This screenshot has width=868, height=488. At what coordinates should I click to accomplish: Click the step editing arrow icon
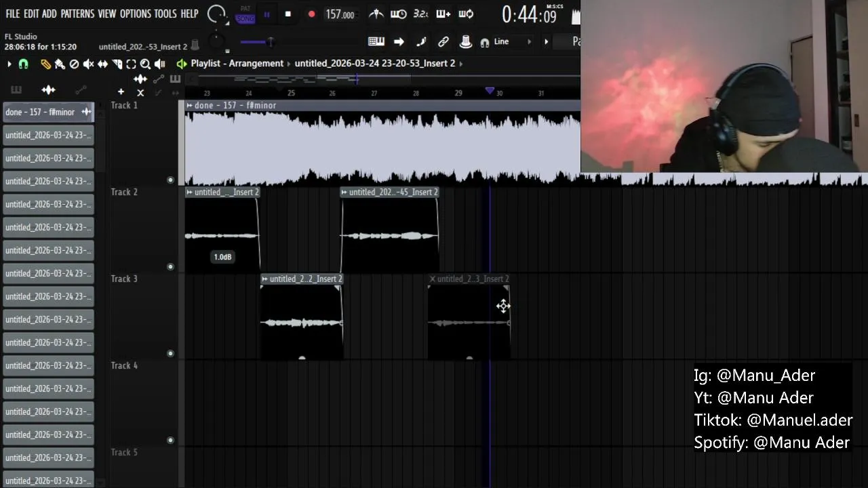tap(399, 41)
